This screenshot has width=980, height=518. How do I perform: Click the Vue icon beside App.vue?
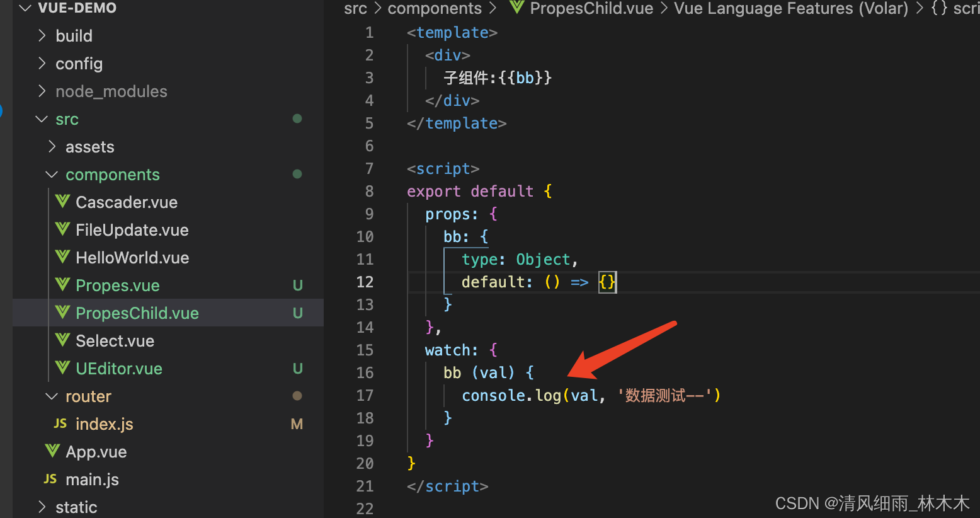click(x=52, y=451)
